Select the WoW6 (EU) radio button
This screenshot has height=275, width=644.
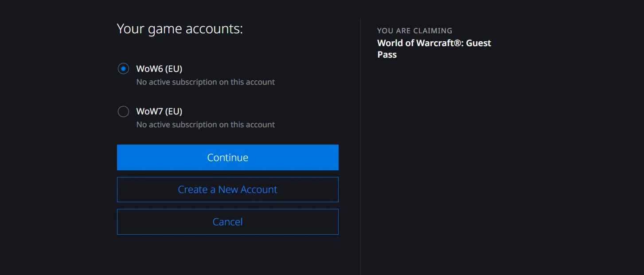[x=123, y=69]
